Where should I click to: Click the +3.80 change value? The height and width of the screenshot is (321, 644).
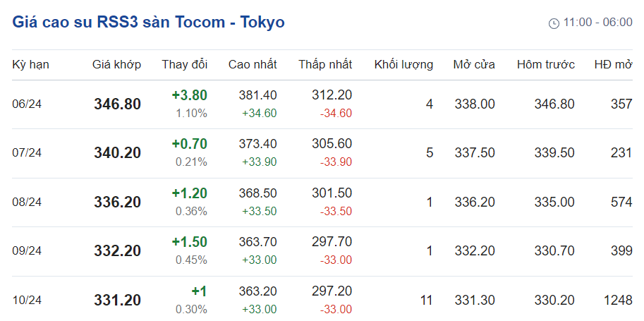(x=189, y=95)
